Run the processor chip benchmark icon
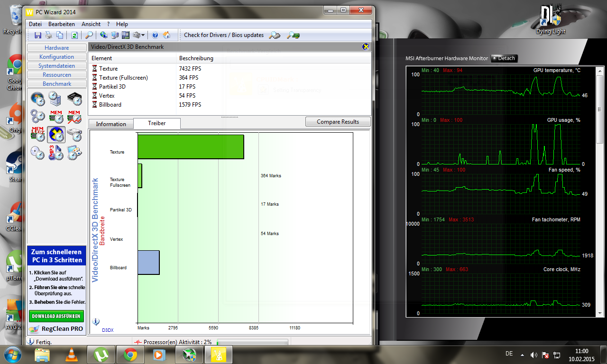Viewport: 607px width, 364px height. tap(74, 99)
